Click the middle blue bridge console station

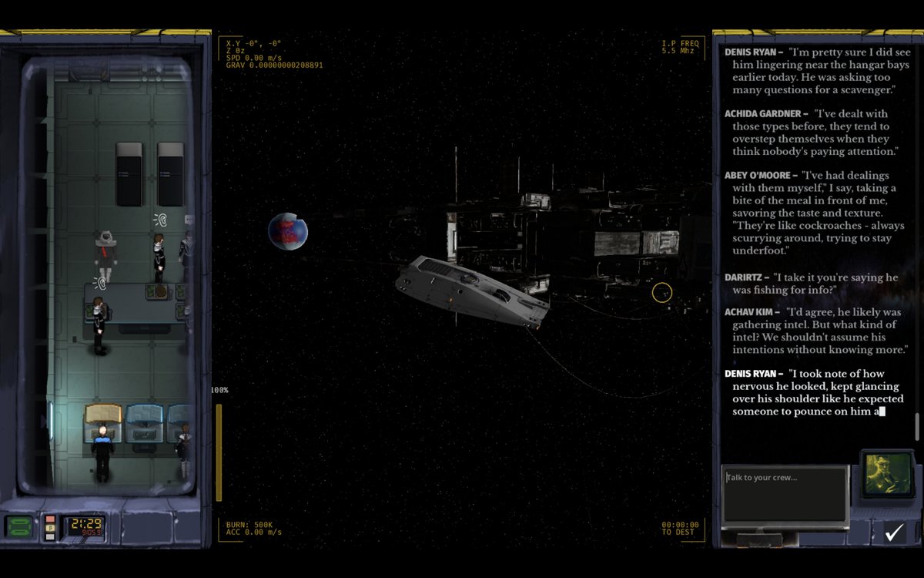[145, 422]
